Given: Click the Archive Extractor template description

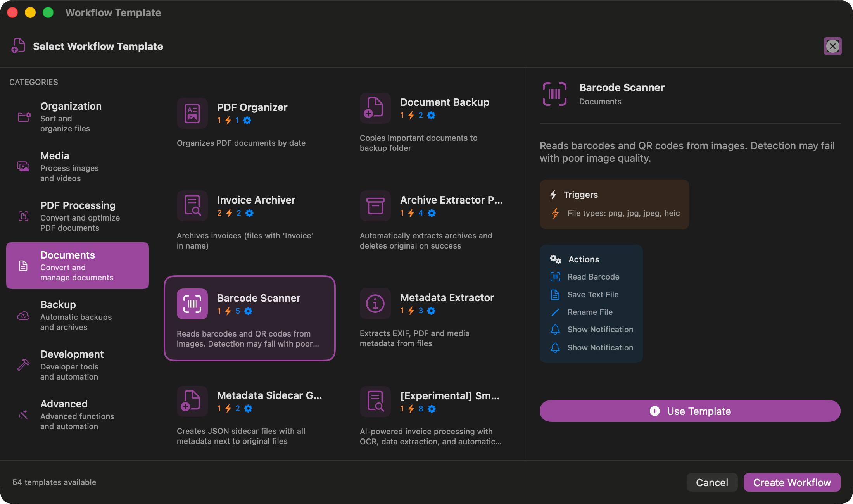Looking at the screenshot, I should [x=426, y=241].
